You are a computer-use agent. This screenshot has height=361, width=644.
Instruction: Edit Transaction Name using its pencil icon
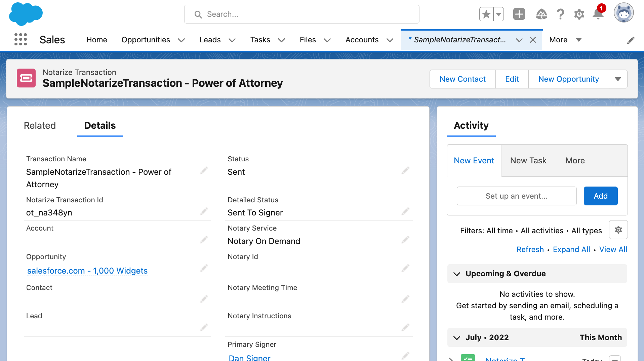tap(204, 170)
